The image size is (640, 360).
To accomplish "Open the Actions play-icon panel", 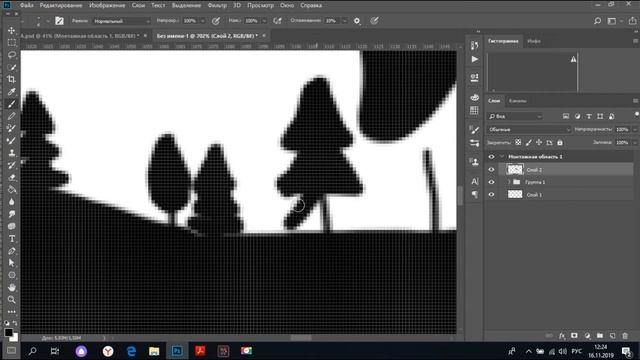I will click(474, 60).
